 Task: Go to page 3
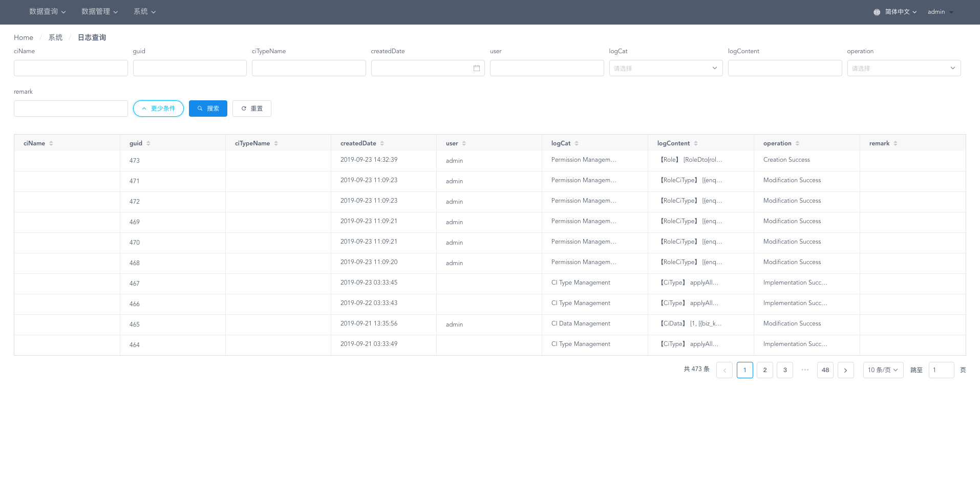[x=785, y=370]
